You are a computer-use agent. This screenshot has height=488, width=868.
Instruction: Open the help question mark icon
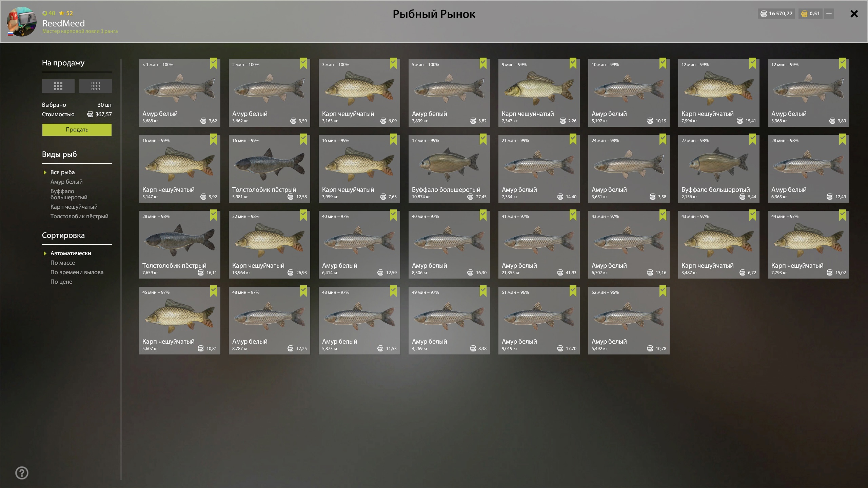pyautogui.click(x=22, y=473)
